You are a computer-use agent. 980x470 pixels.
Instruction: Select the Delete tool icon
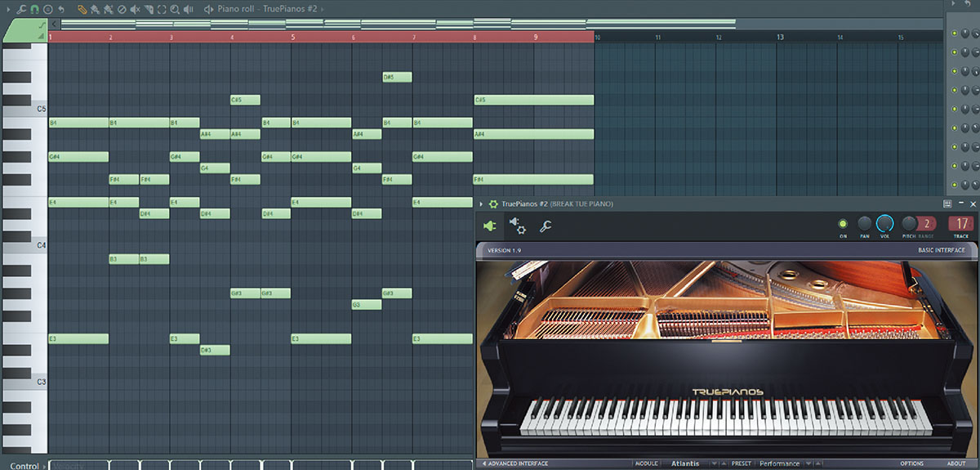click(122, 10)
